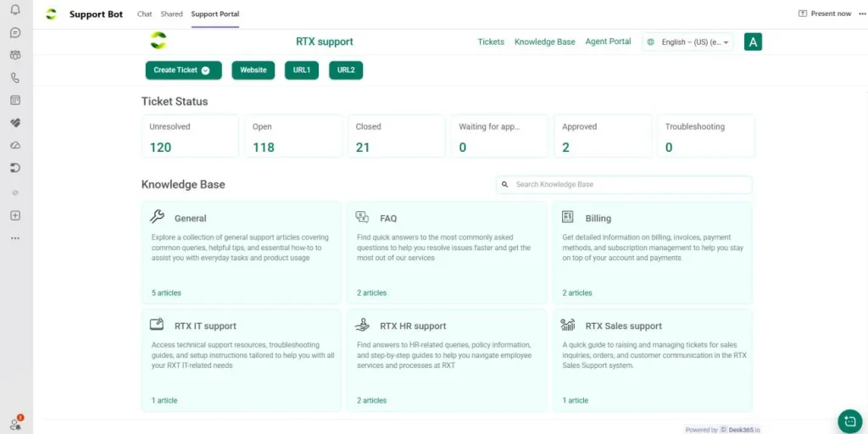Open the Troubleshooting status card

point(706,136)
